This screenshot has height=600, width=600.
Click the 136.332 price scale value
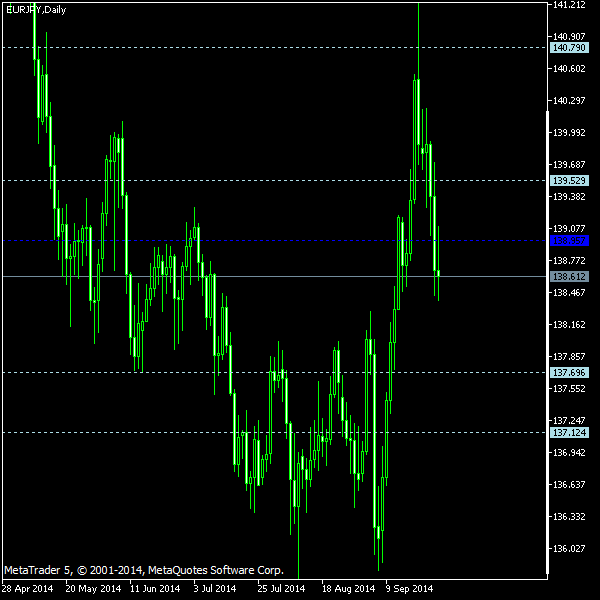(569, 517)
